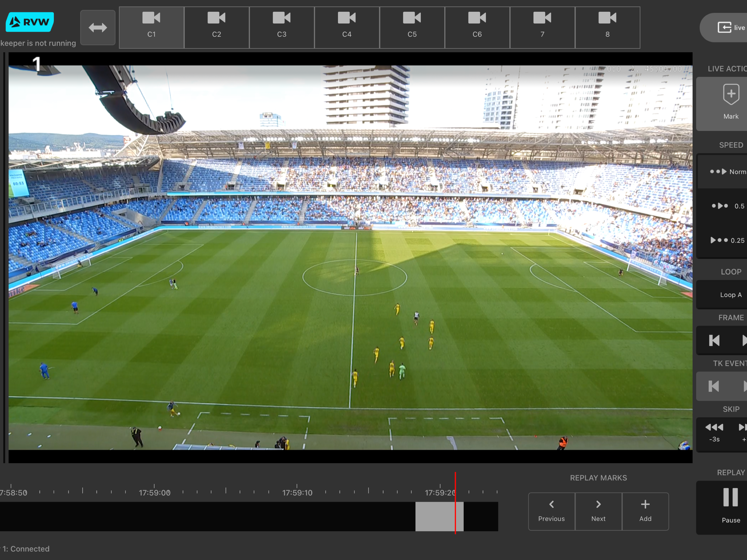Click the 'Connected' status text

coord(30,549)
